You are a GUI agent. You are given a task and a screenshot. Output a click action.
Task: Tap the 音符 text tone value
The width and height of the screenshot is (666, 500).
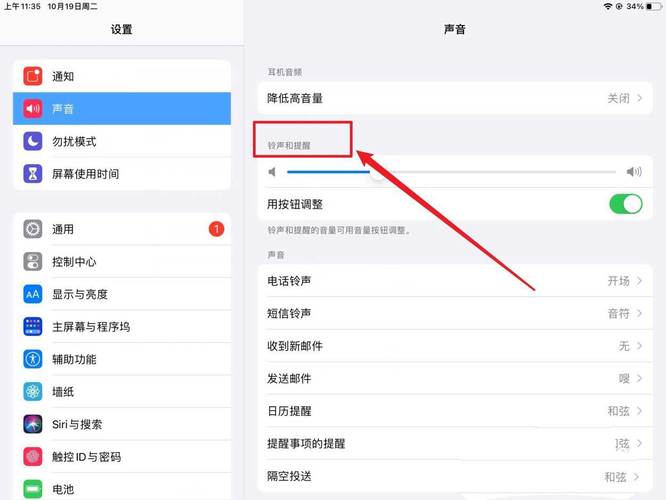click(618, 314)
